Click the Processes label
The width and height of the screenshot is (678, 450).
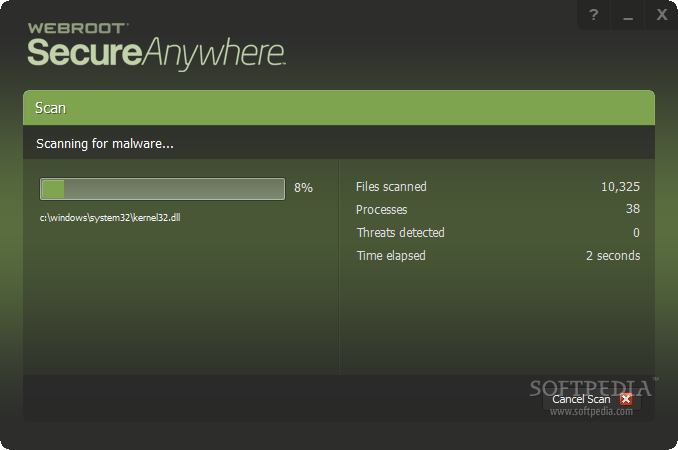(x=381, y=210)
